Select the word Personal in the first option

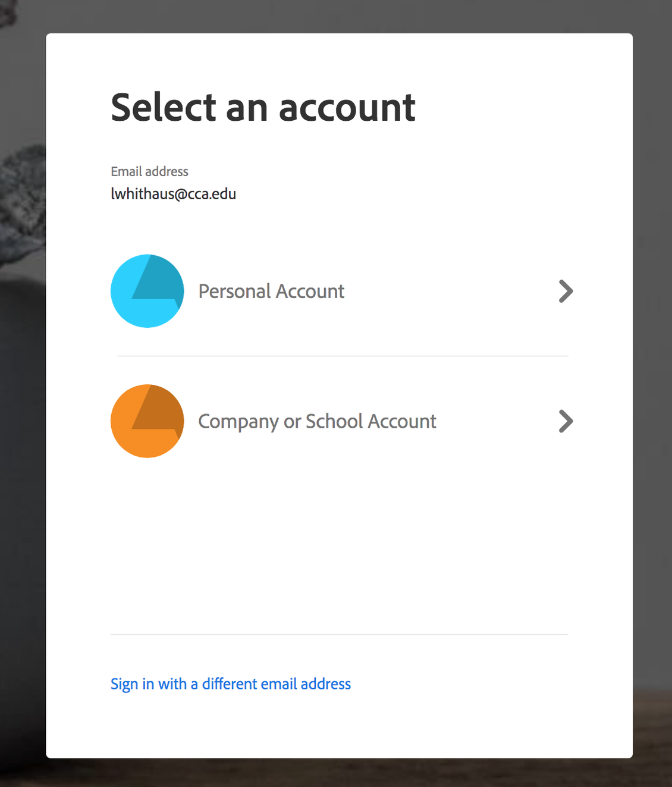(x=235, y=291)
